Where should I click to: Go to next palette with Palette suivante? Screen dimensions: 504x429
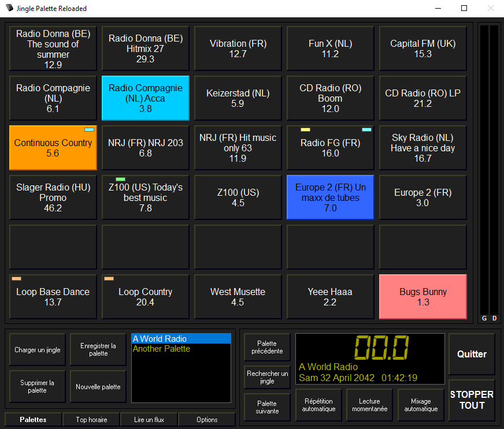[267, 407]
